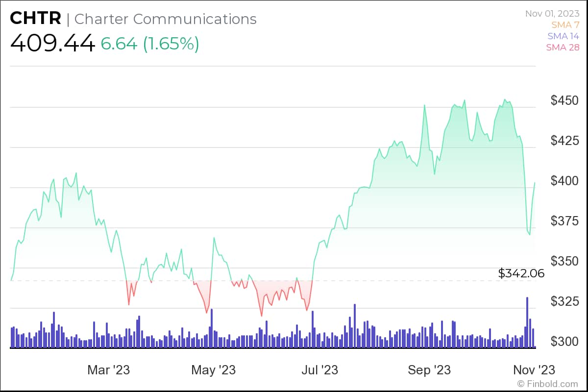Image resolution: width=588 pixels, height=392 pixels.
Task: Select the May '23 x-axis label
Action: pyautogui.click(x=213, y=369)
